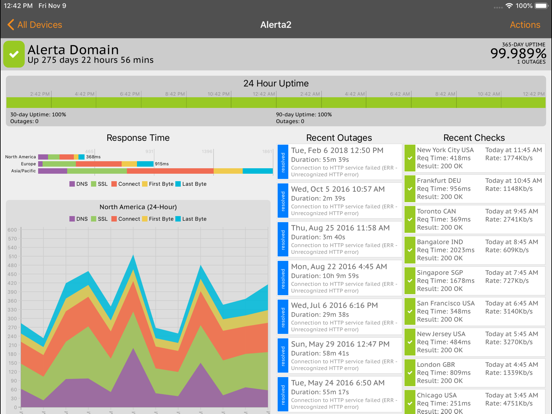Open the Sun, May 29 2016 outage
Viewport: 552px width, 414px height.
pos(339,356)
